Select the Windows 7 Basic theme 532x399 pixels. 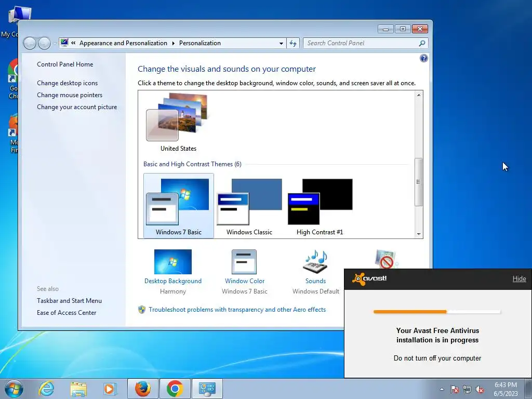click(179, 205)
